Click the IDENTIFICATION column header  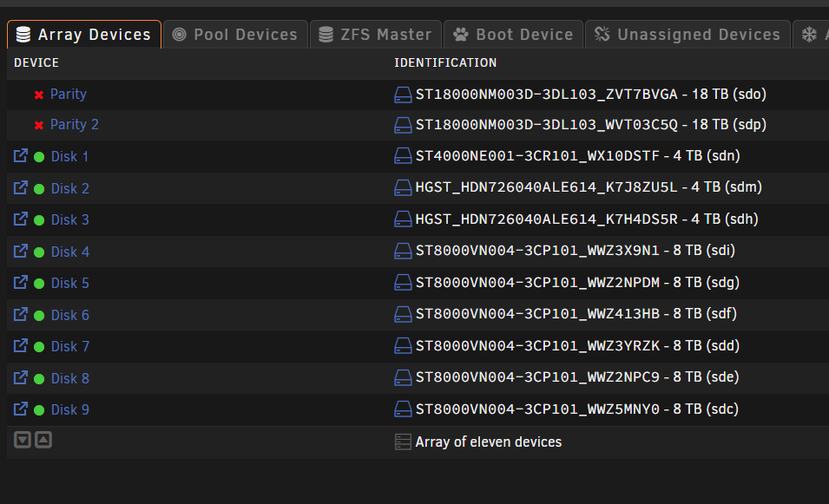coord(445,62)
